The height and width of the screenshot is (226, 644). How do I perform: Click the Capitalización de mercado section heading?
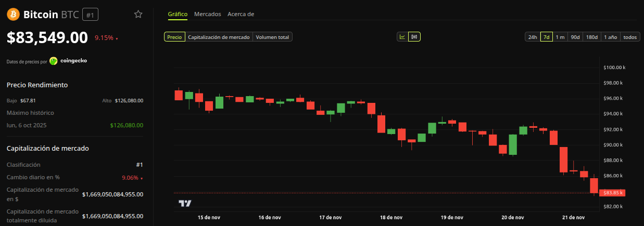(x=47, y=148)
